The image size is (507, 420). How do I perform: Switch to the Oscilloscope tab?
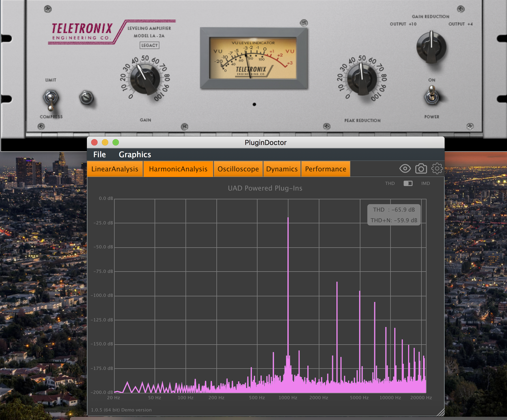pyautogui.click(x=238, y=169)
